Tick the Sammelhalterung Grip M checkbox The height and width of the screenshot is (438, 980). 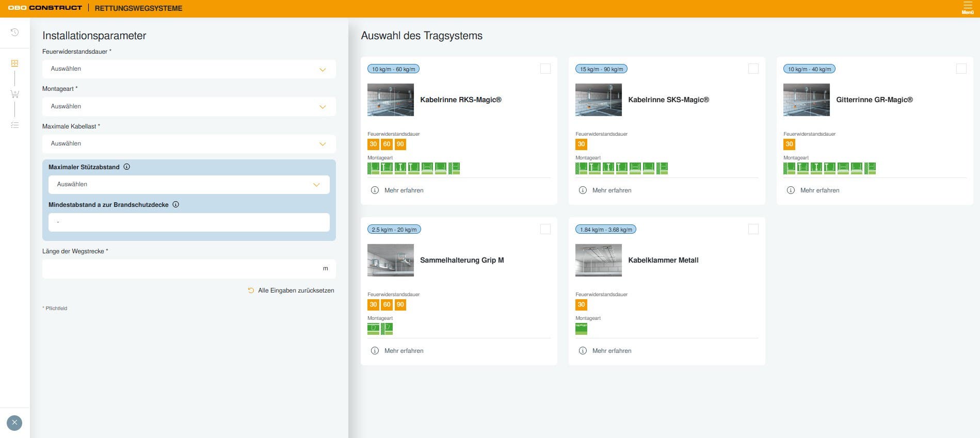[545, 229]
